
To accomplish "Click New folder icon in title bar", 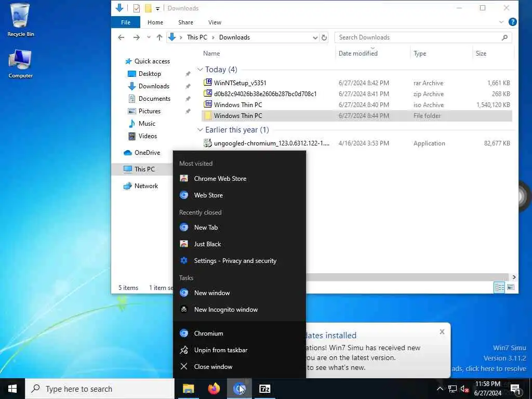I will (x=148, y=8).
